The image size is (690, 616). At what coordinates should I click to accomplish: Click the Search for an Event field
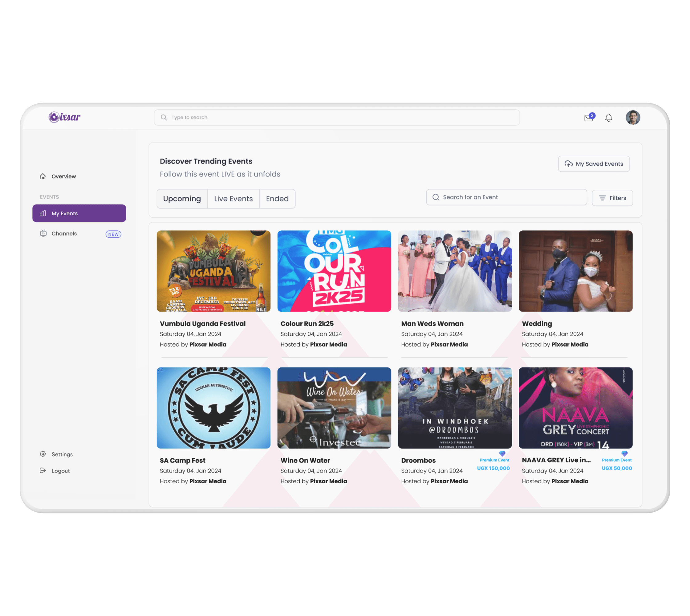pyautogui.click(x=506, y=197)
